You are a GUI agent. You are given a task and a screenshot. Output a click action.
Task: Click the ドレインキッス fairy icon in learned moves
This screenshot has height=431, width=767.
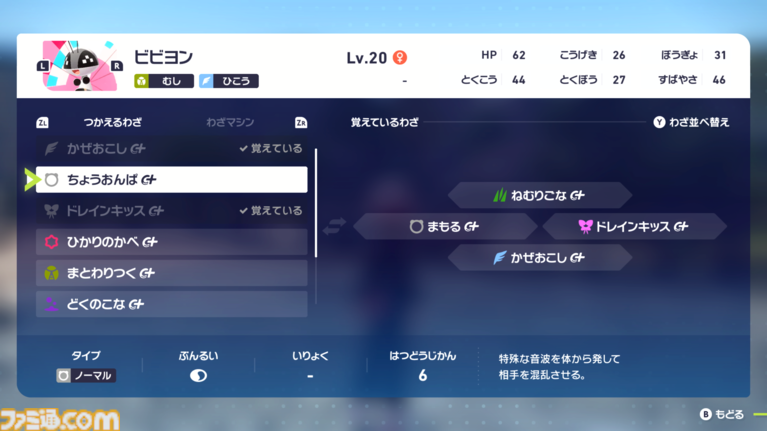585,227
